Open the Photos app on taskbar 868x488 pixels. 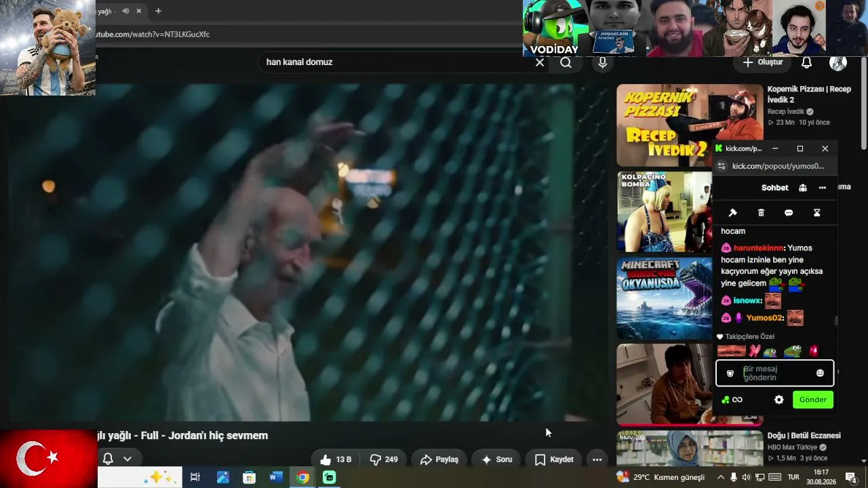222,477
